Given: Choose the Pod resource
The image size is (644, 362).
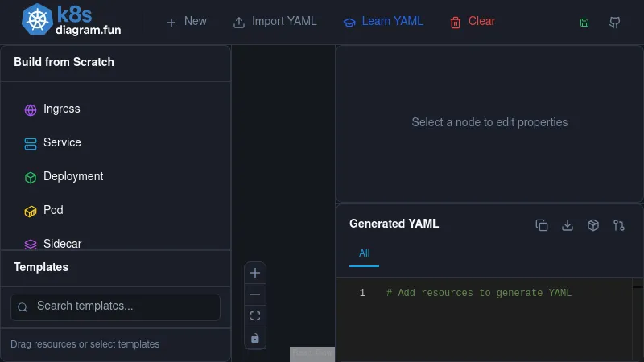Looking at the screenshot, I should coord(53,211).
